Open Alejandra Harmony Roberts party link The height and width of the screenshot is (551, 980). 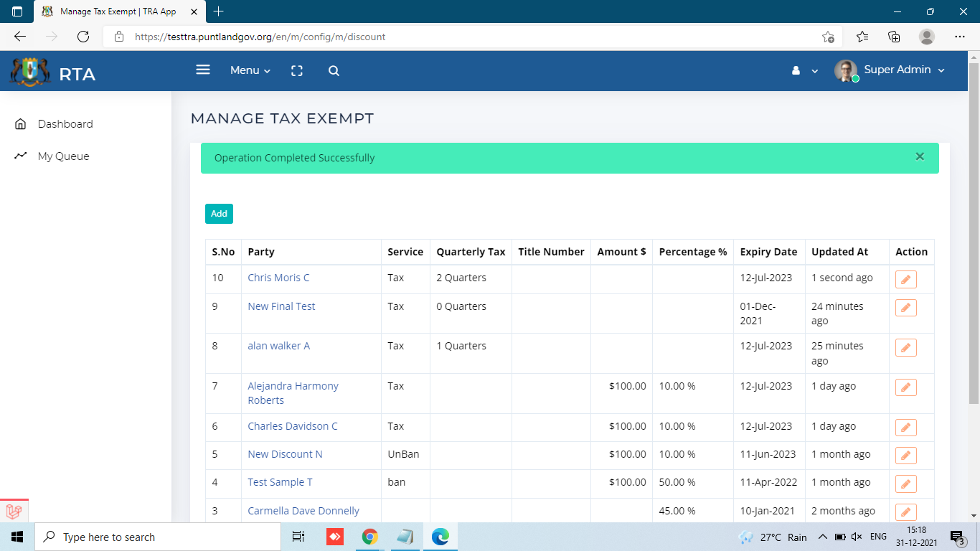293,393
